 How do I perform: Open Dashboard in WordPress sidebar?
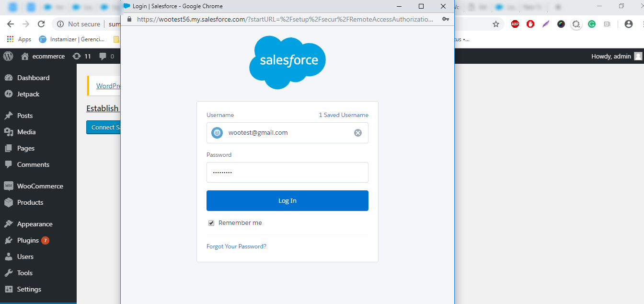pyautogui.click(x=33, y=78)
